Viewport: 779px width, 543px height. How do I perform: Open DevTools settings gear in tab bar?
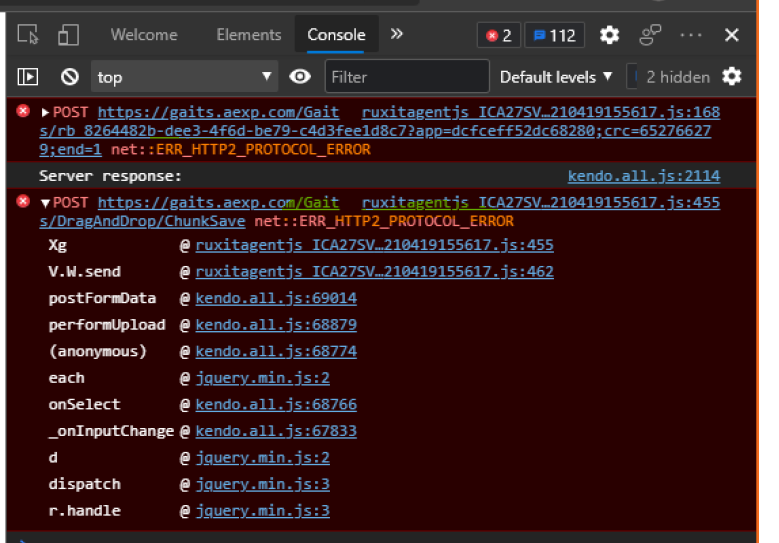tap(609, 35)
